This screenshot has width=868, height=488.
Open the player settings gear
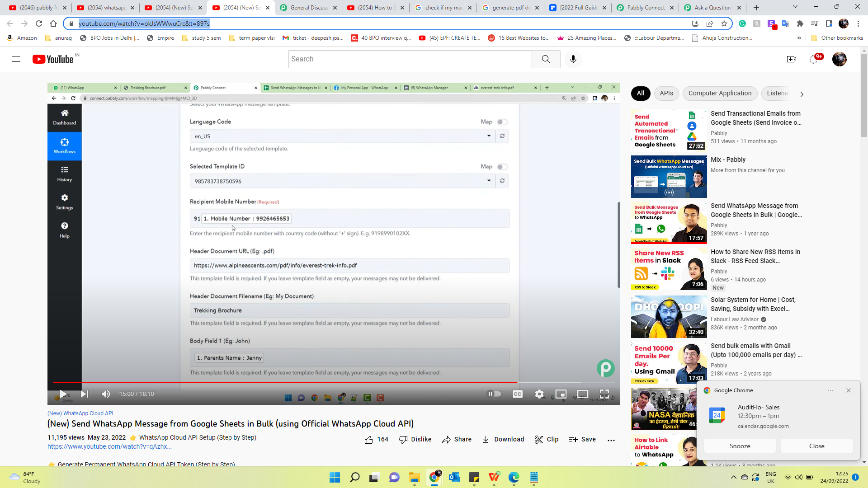[x=539, y=394]
